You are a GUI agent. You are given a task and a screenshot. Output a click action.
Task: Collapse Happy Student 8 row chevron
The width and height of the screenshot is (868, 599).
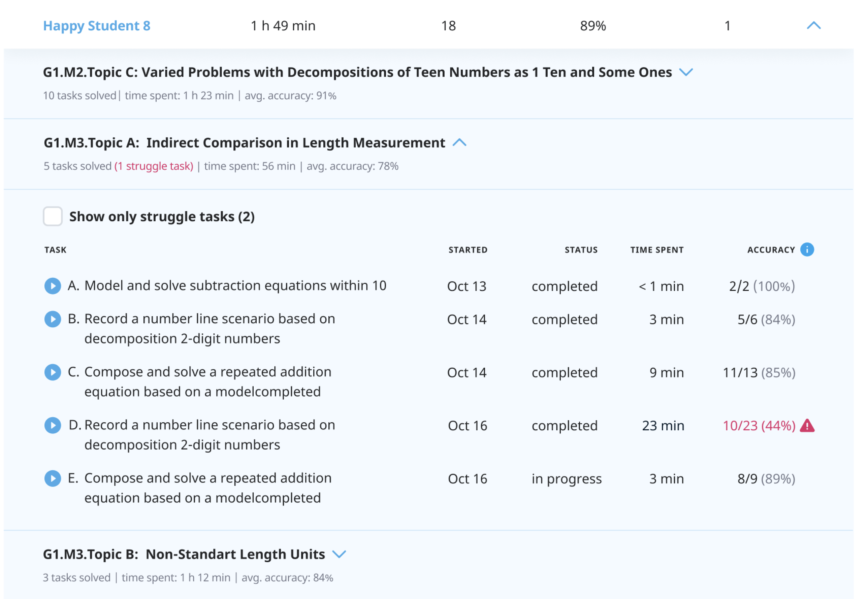[x=813, y=26]
